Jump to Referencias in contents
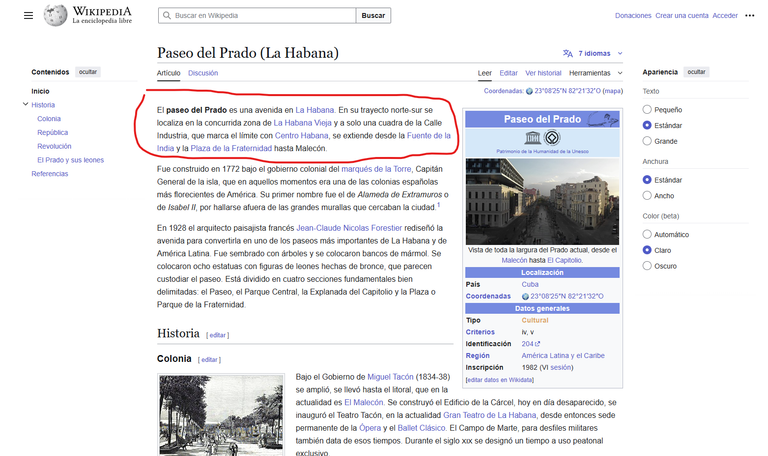Image resolution: width=768 pixels, height=456 pixels. click(x=49, y=173)
